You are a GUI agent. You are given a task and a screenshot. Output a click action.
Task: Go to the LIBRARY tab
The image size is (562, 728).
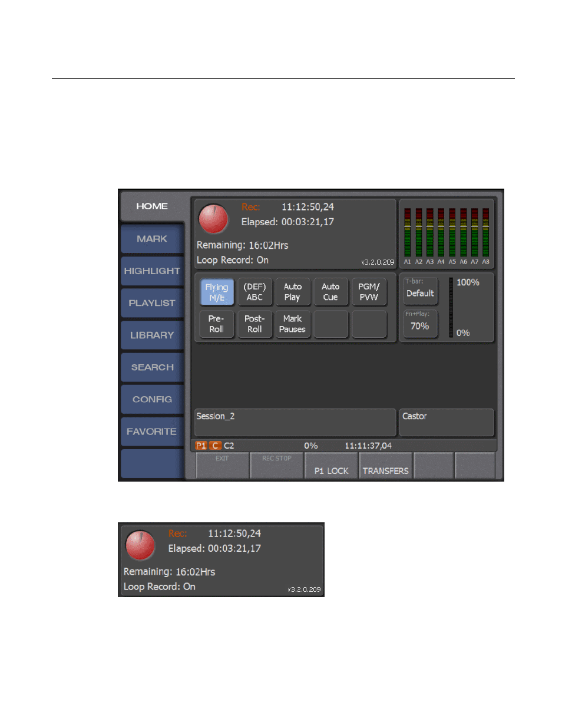[x=152, y=335]
